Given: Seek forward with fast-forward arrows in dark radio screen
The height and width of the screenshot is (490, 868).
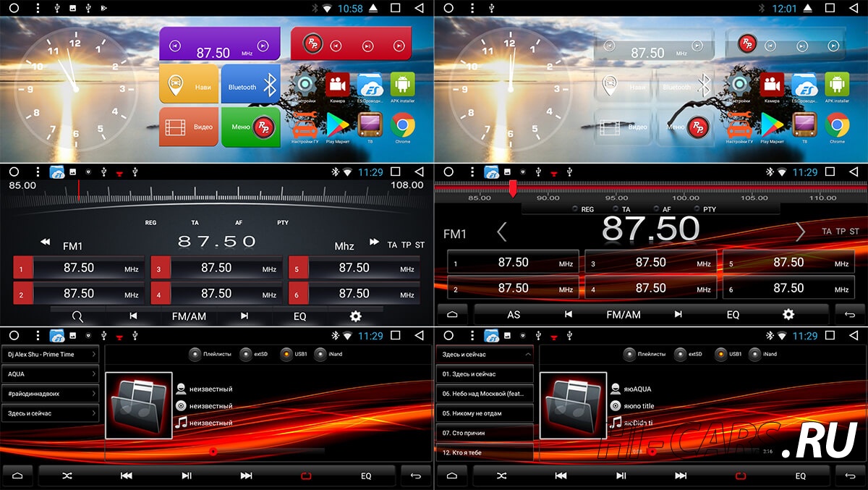Looking at the screenshot, I should [374, 242].
